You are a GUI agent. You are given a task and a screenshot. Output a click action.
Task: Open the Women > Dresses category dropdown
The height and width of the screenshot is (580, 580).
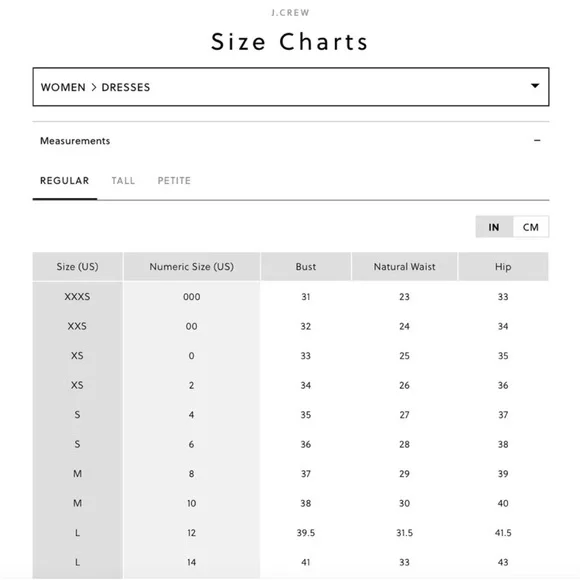click(291, 87)
